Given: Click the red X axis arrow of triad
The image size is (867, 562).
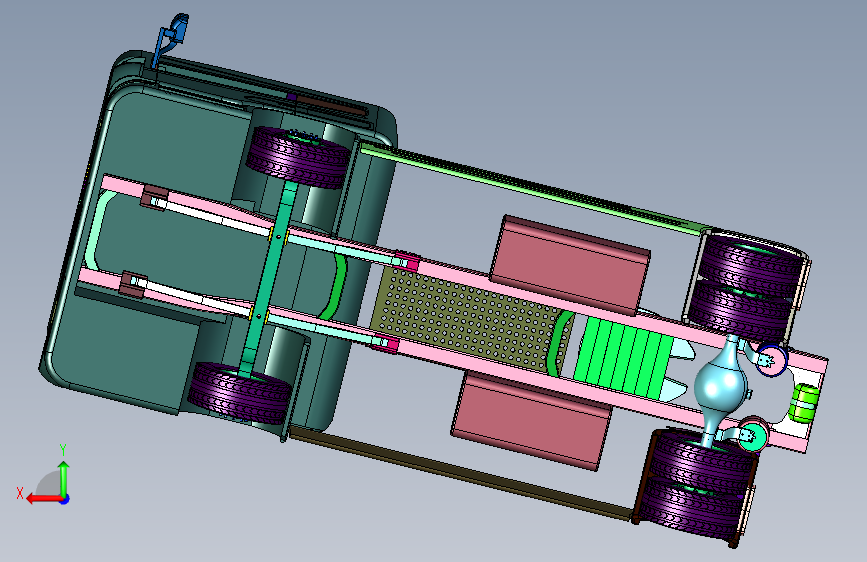Looking at the screenshot, I should (43, 499).
